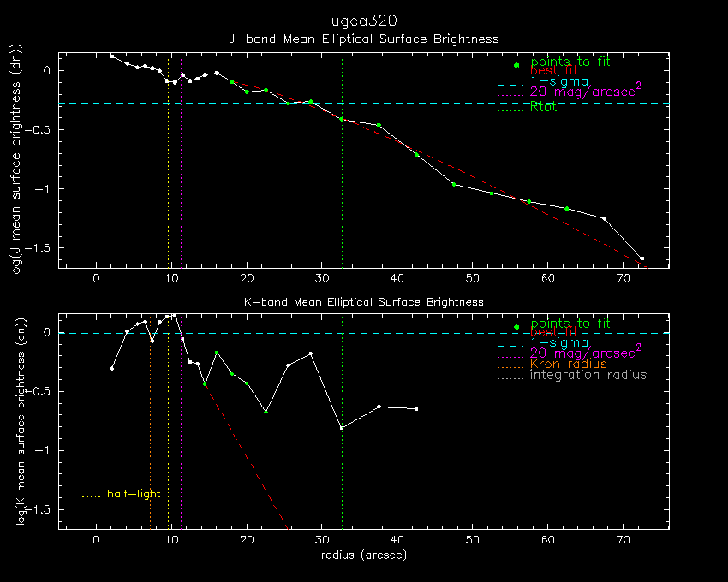This screenshot has width=728, height=582.
Task: Click the radius (arcsec) x-axis label
Action: coord(363,555)
